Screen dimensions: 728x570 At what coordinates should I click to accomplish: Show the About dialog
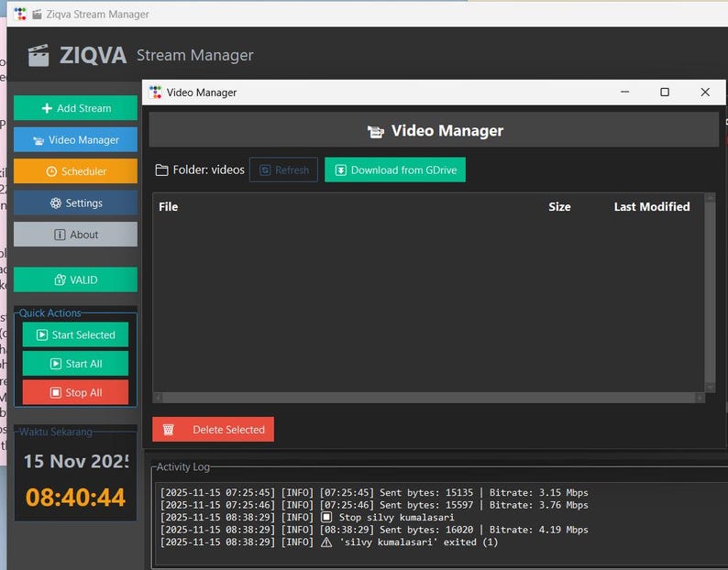point(75,234)
